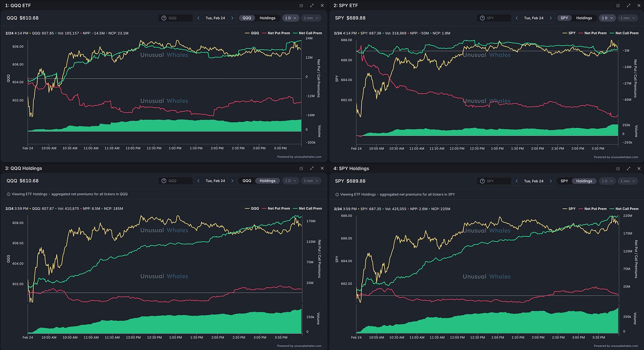This screenshot has height=350, width=644.
Task: Expand the SPY ETF panel to fullscreen
Action: click(x=629, y=6)
